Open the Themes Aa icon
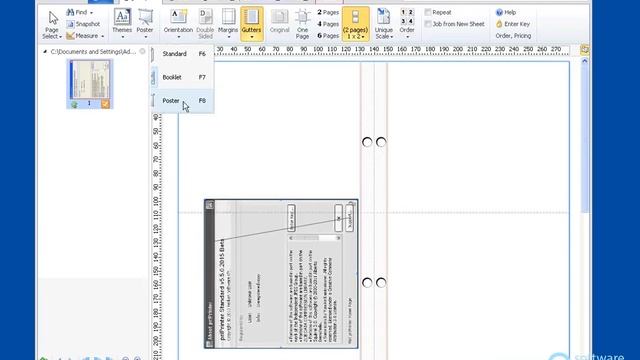This screenshot has height=360, width=640. 122,17
